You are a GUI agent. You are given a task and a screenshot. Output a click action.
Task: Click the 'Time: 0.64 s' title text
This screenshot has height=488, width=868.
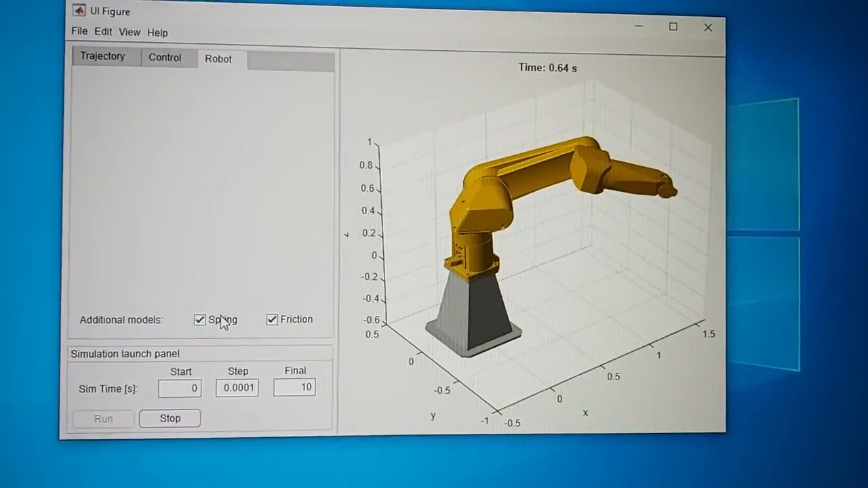coord(548,68)
